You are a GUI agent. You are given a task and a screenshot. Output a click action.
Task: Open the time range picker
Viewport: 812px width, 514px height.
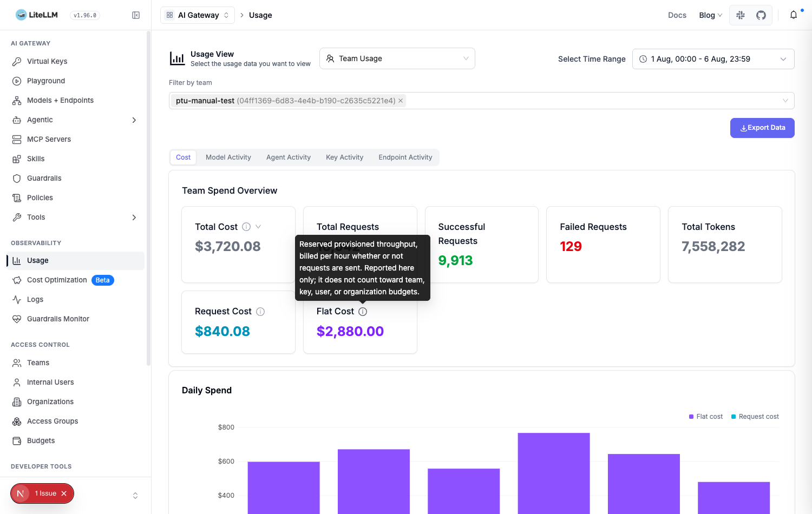point(713,59)
